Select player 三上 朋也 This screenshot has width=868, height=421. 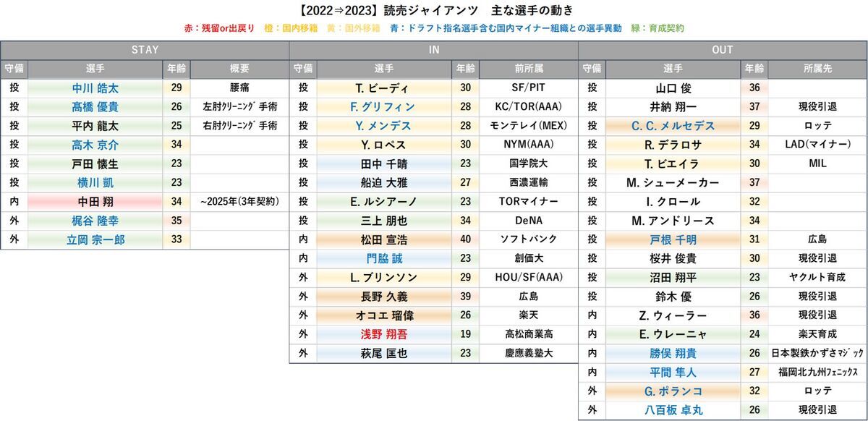384,221
